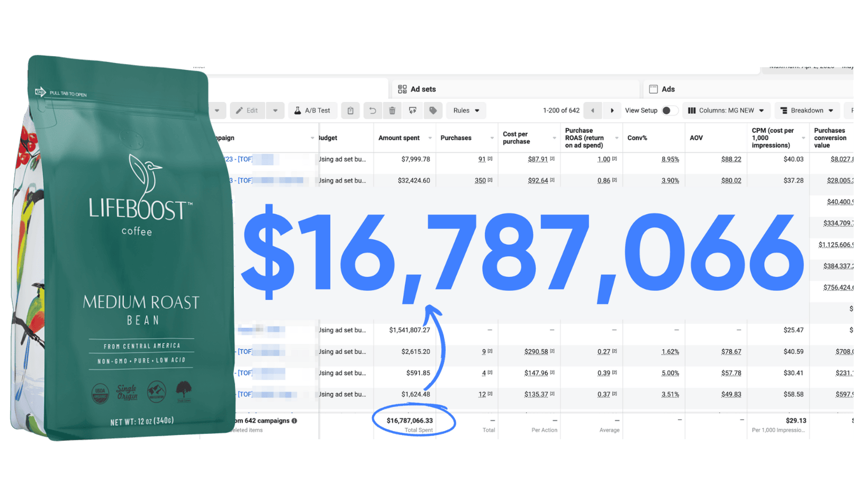Click the export/share icon in toolbar
This screenshot has height=489, width=868.
coord(412,111)
